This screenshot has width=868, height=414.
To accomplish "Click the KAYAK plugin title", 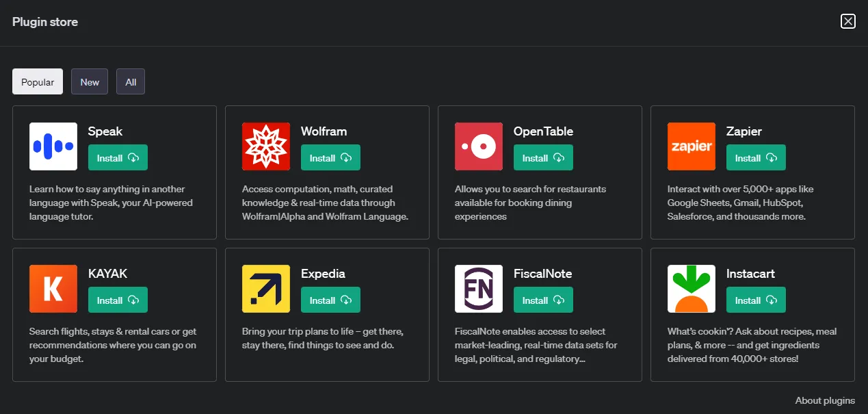I will [x=107, y=274].
